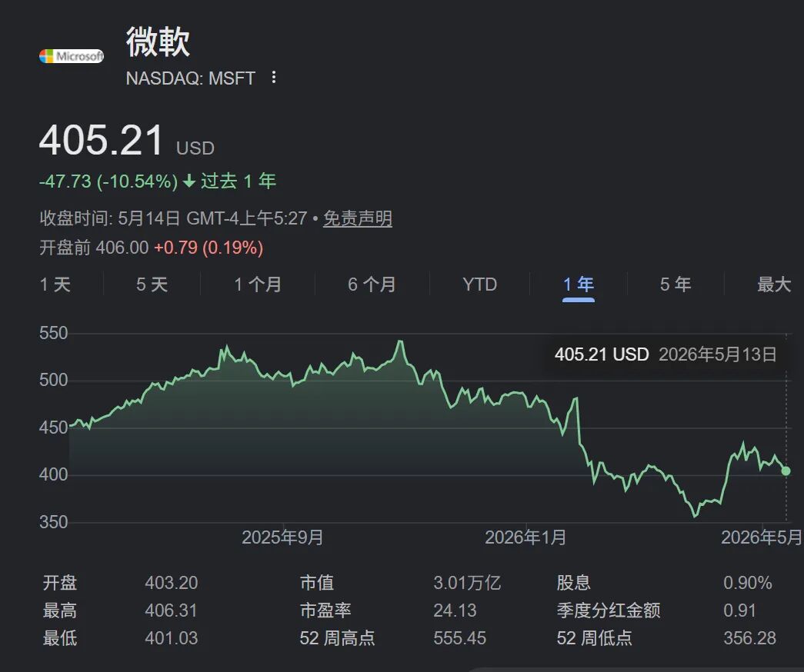Click the 52 周高点 value 555.45
804x672 pixels.
[459, 638]
